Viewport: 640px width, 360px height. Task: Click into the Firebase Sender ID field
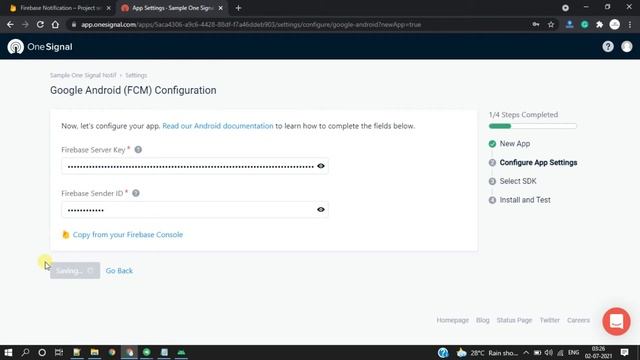195,209
